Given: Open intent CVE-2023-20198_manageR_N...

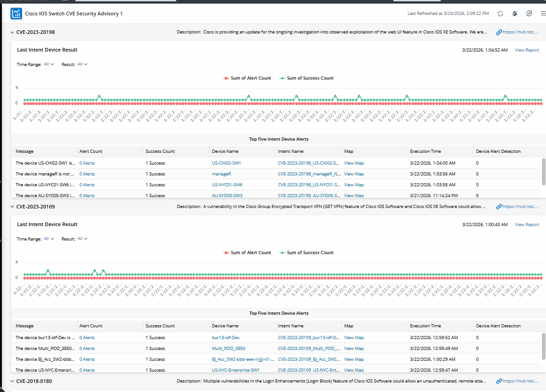Looking at the screenshot, I should pyautogui.click(x=309, y=174).
